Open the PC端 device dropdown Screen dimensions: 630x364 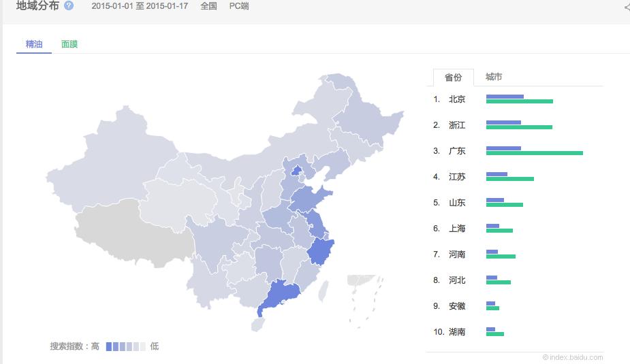(x=239, y=6)
